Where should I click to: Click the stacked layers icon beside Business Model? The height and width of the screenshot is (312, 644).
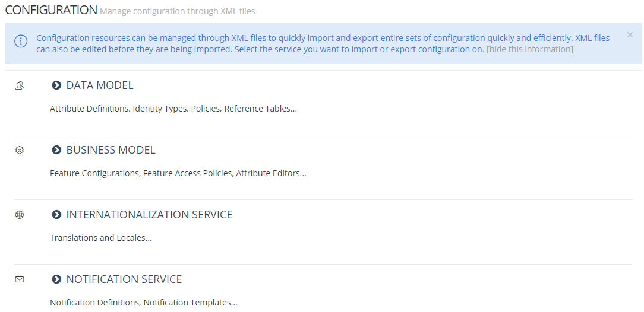20,150
